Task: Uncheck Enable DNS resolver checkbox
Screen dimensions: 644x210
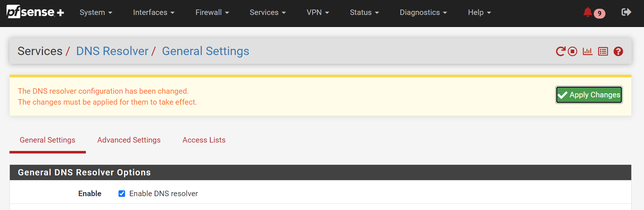Action: coord(122,194)
